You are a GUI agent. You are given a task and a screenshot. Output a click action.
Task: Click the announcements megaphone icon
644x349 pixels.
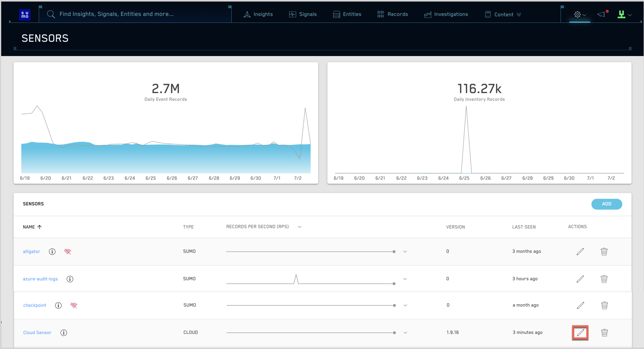click(x=602, y=14)
